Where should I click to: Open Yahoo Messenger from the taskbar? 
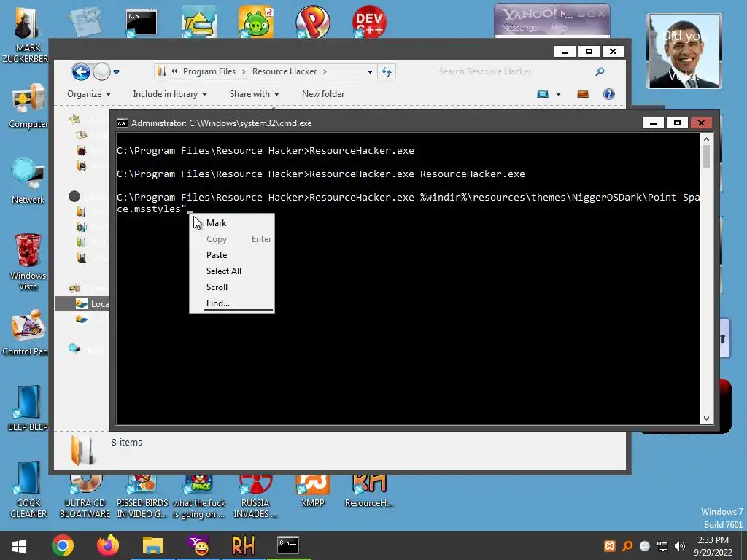tap(198, 545)
